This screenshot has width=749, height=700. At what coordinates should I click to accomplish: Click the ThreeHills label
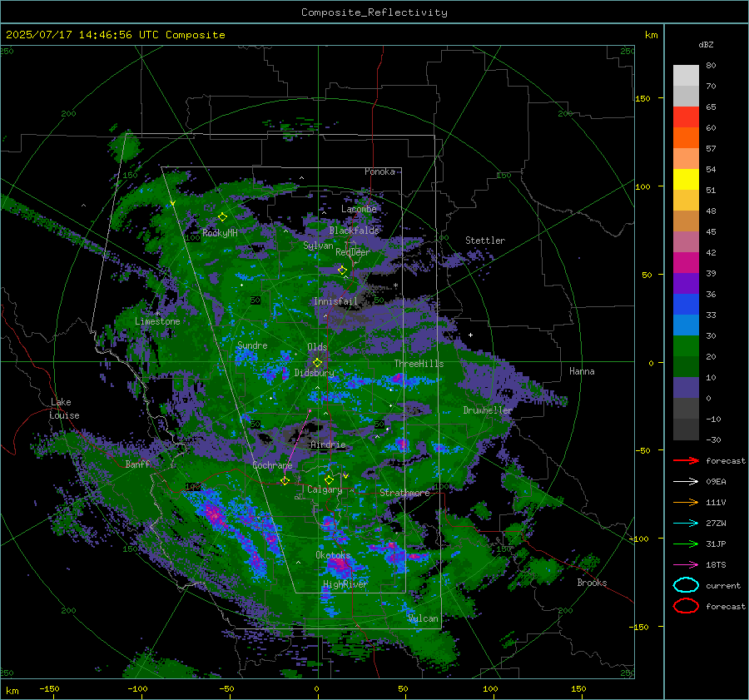[x=419, y=364]
